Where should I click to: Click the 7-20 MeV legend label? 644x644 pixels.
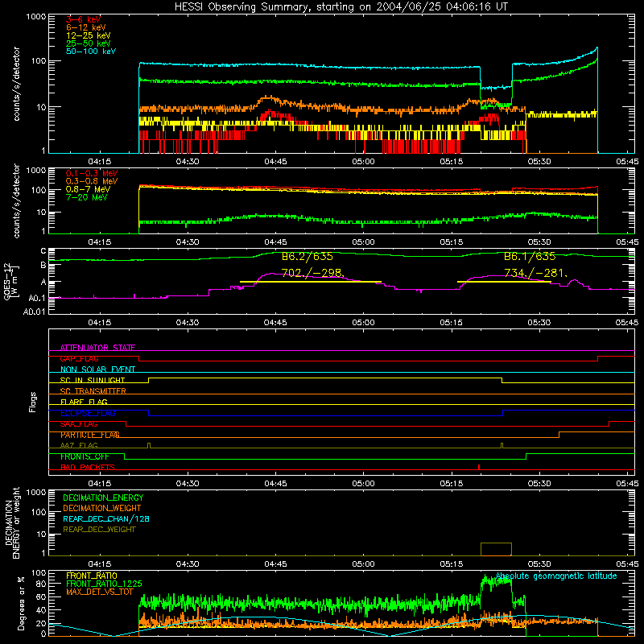(86, 197)
